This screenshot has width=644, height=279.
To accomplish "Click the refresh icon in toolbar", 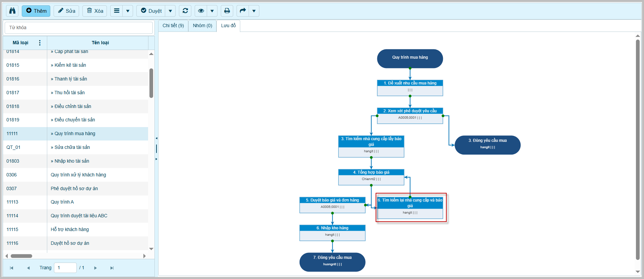I will 185,11.
